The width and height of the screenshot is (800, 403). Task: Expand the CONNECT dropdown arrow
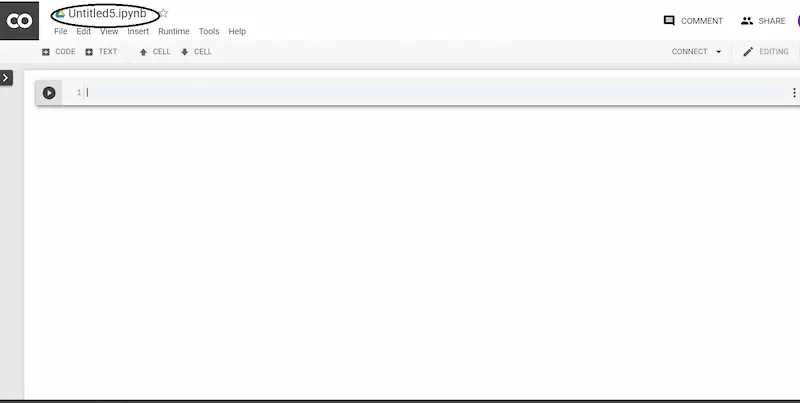coord(719,52)
